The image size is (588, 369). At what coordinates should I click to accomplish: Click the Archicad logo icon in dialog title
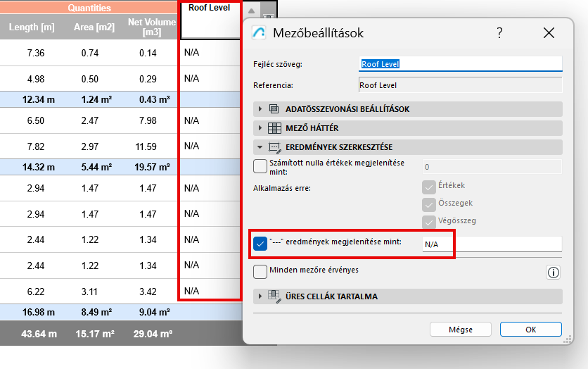tap(259, 32)
